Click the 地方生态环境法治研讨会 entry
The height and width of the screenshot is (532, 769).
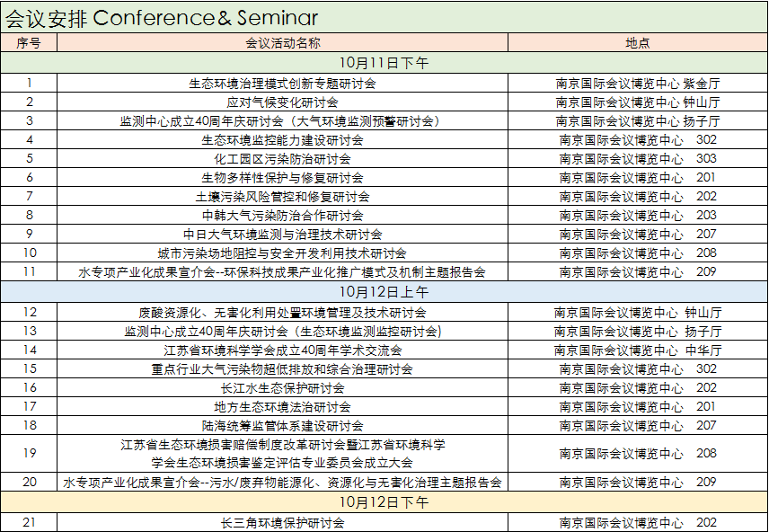(282, 407)
